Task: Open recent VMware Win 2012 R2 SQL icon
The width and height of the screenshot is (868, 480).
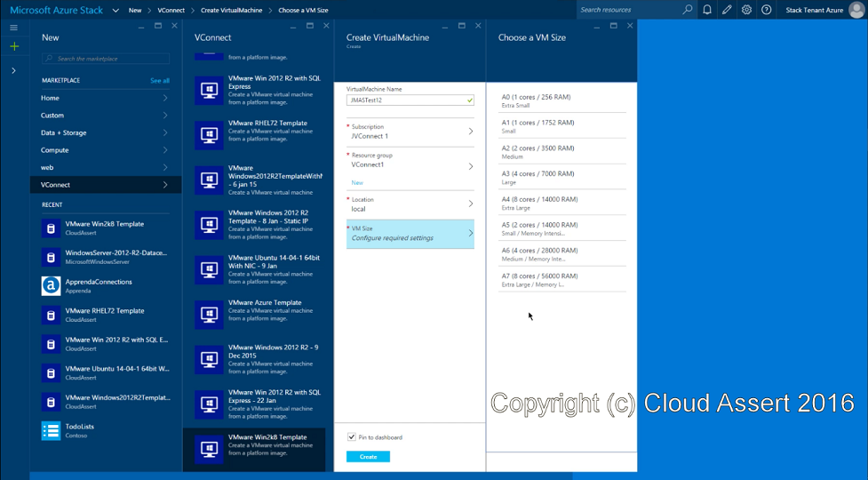Action: coord(51,344)
